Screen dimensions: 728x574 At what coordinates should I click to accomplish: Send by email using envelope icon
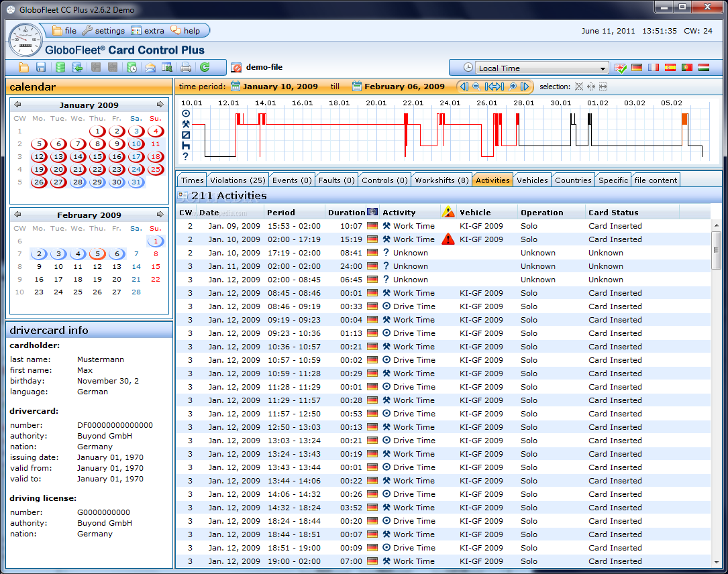150,68
